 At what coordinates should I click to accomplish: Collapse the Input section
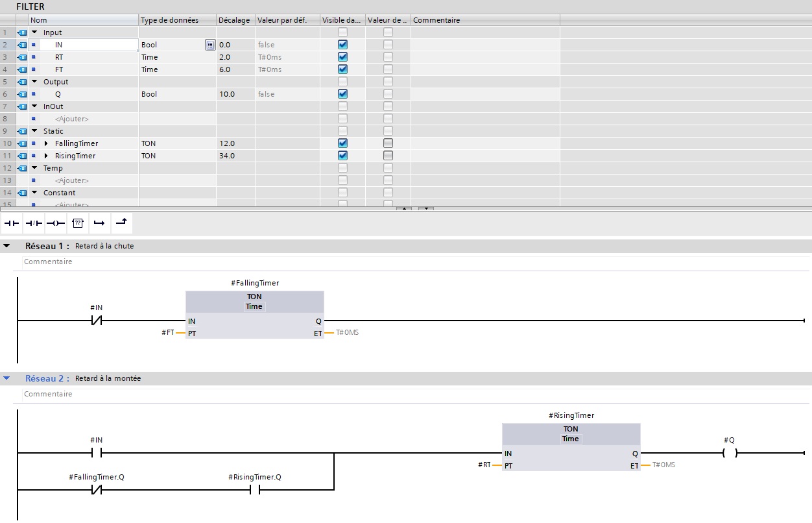[35, 32]
